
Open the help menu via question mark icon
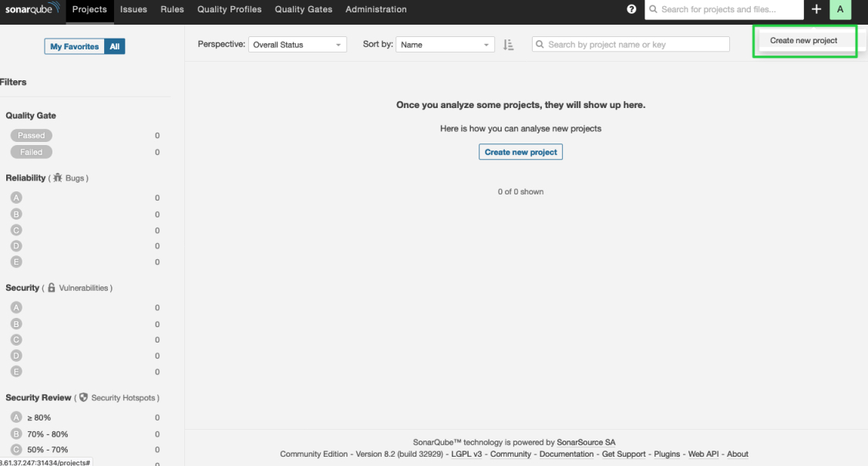pos(631,9)
